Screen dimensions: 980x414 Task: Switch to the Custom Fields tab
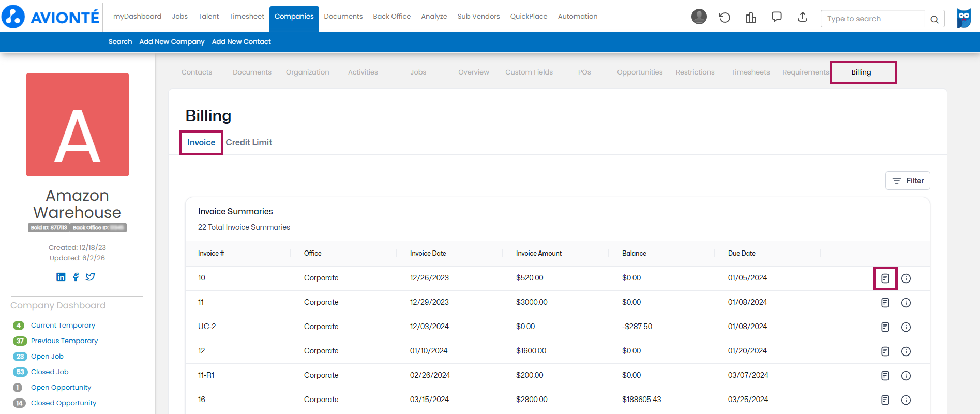point(529,72)
